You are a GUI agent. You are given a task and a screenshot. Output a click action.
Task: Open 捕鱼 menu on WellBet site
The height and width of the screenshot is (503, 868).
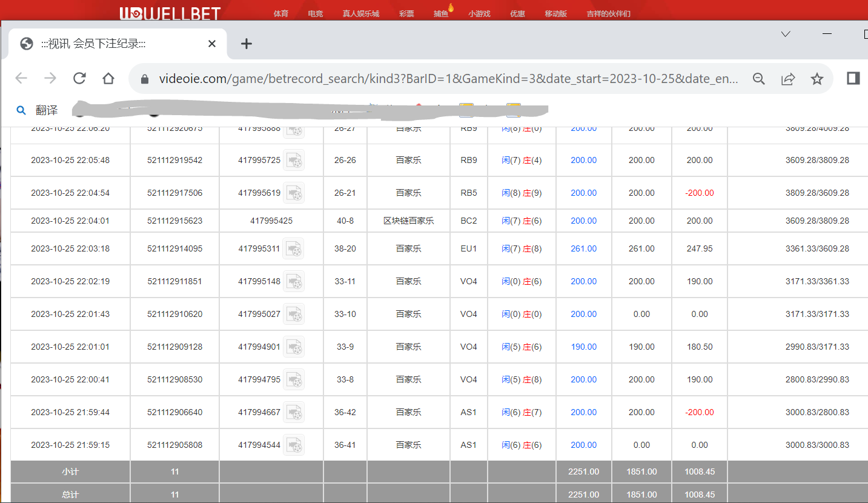point(441,13)
